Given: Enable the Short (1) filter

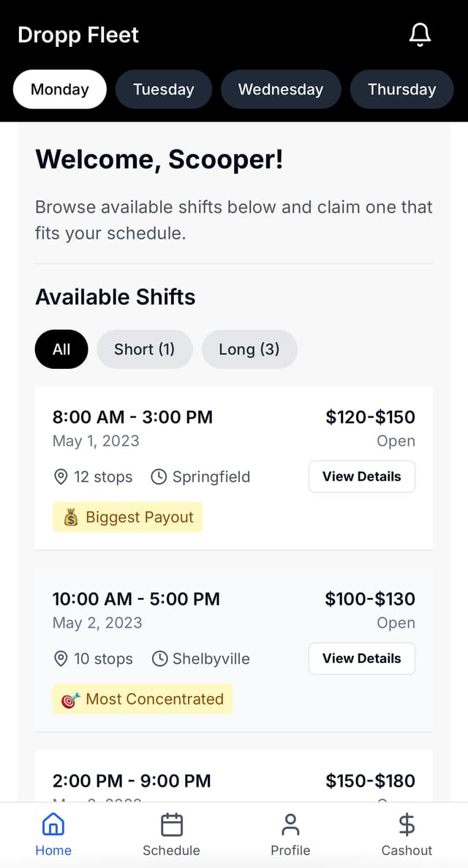Looking at the screenshot, I should tap(144, 349).
